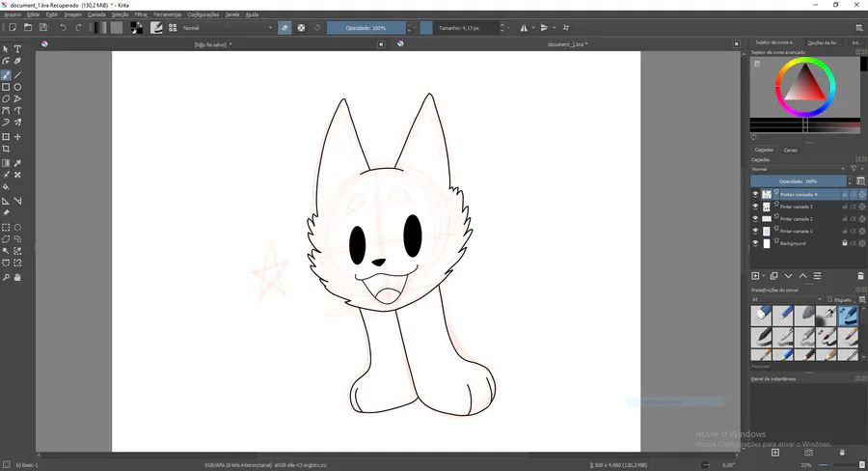Select the document_1.kra document tab

click(567, 44)
